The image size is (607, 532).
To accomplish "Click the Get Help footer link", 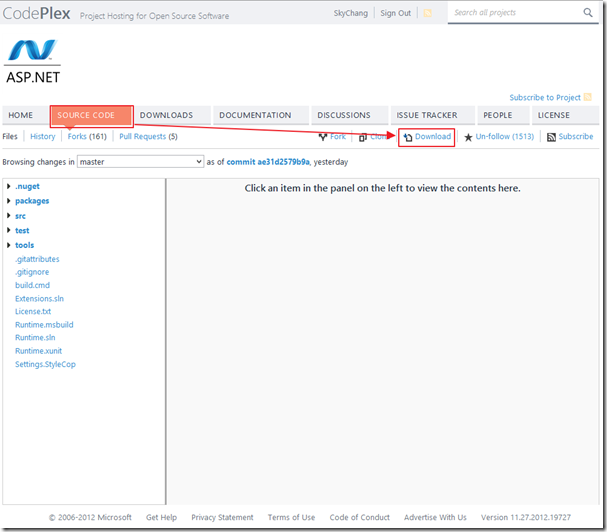I will [161, 517].
